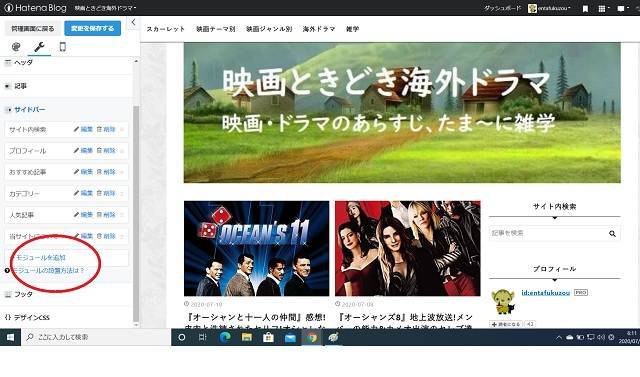The width and height of the screenshot is (640, 377).
Task: Open Ocean's 11 article thumbnail
Action: coord(256,248)
